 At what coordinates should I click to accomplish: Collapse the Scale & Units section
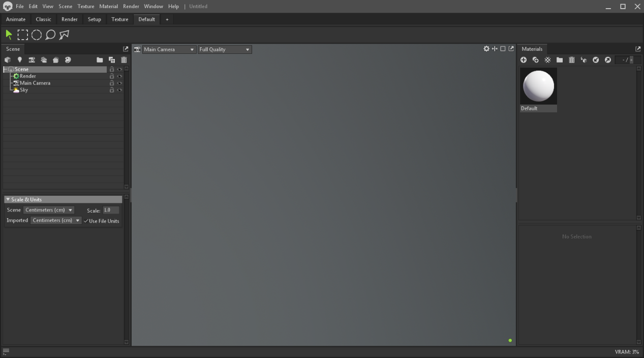[8, 199]
